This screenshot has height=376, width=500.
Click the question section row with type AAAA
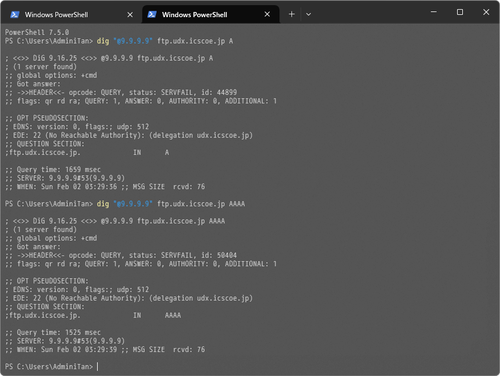click(93, 315)
